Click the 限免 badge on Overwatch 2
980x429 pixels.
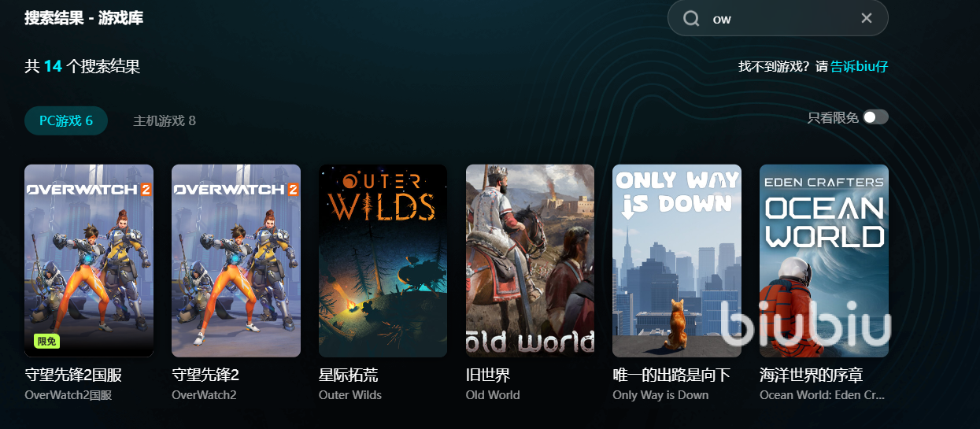47,342
